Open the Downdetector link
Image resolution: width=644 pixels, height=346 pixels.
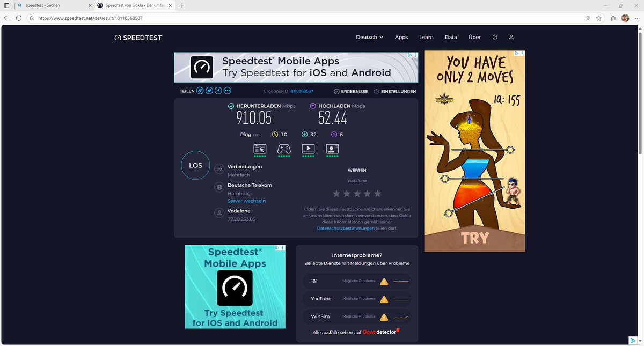tap(381, 332)
